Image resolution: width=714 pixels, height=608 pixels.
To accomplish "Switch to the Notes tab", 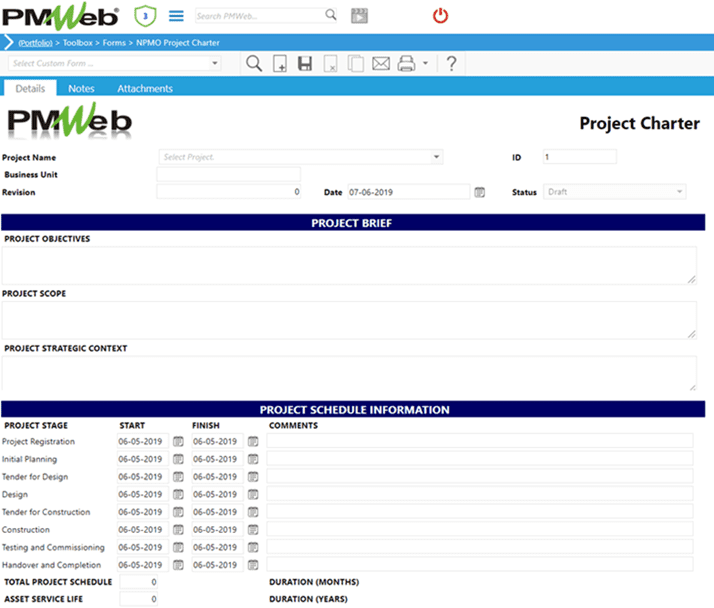I will [x=81, y=88].
